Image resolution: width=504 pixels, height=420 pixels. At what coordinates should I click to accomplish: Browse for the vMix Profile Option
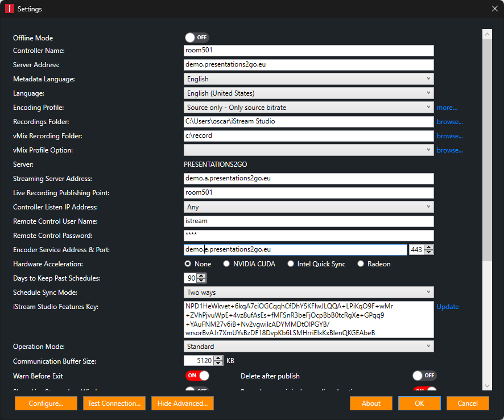[x=450, y=150]
